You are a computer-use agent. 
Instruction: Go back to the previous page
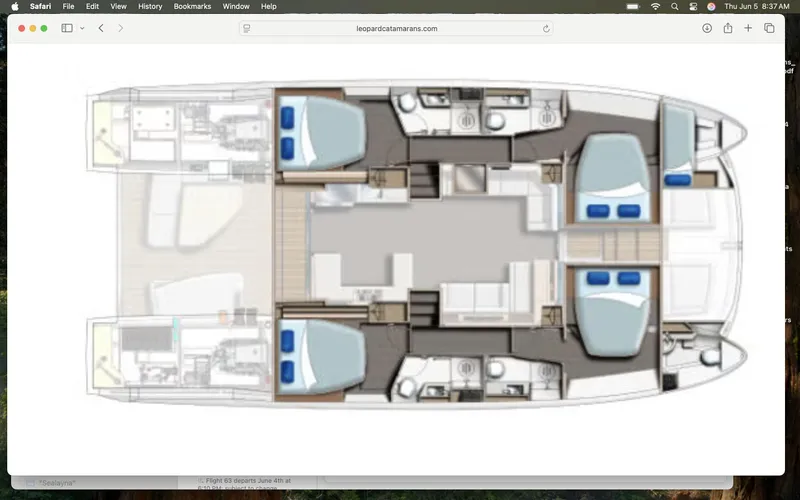click(x=101, y=28)
